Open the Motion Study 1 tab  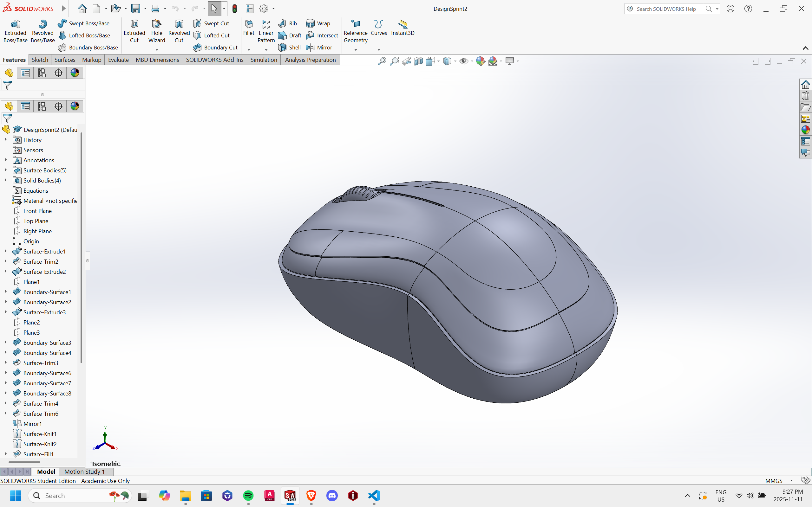coord(84,472)
